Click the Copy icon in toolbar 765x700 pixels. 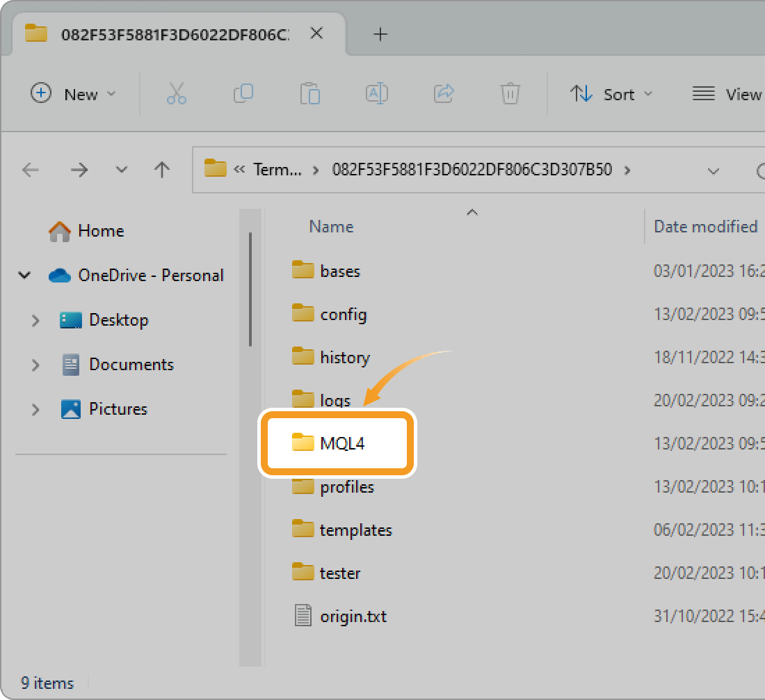click(243, 94)
